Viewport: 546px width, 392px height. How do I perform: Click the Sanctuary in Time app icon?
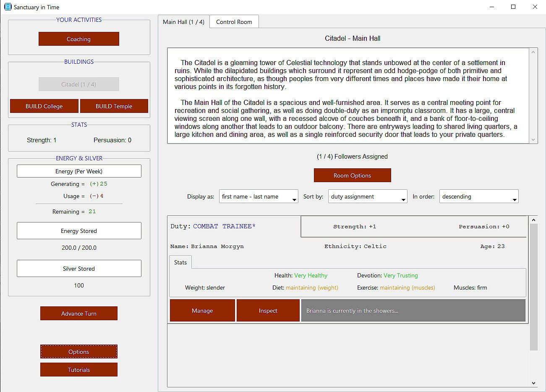tap(8, 7)
